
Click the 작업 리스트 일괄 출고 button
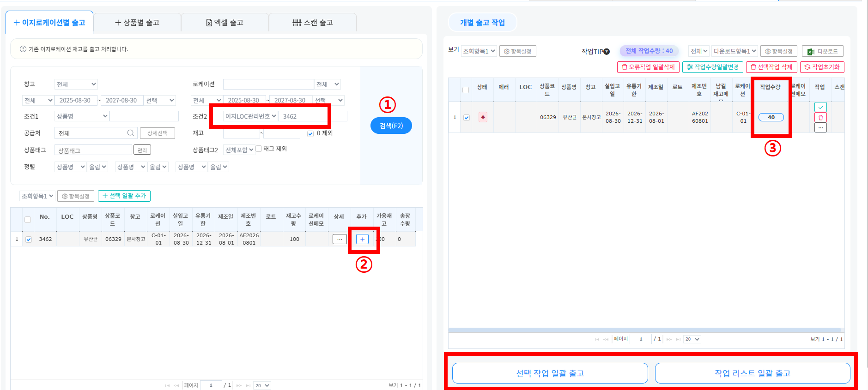[x=753, y=373]
